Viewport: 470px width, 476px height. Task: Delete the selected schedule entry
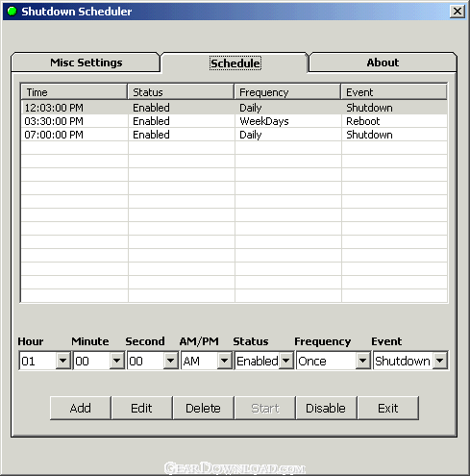(x=203, y=408)
